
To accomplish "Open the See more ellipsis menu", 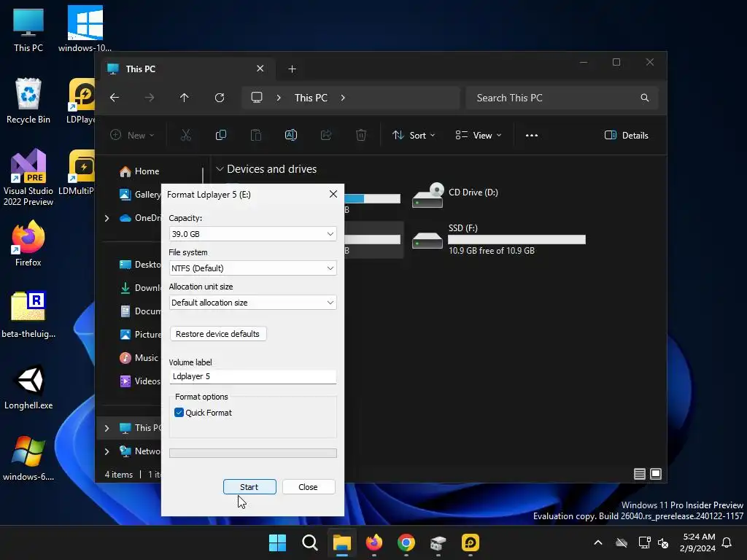I will click(x=532, y=135).
